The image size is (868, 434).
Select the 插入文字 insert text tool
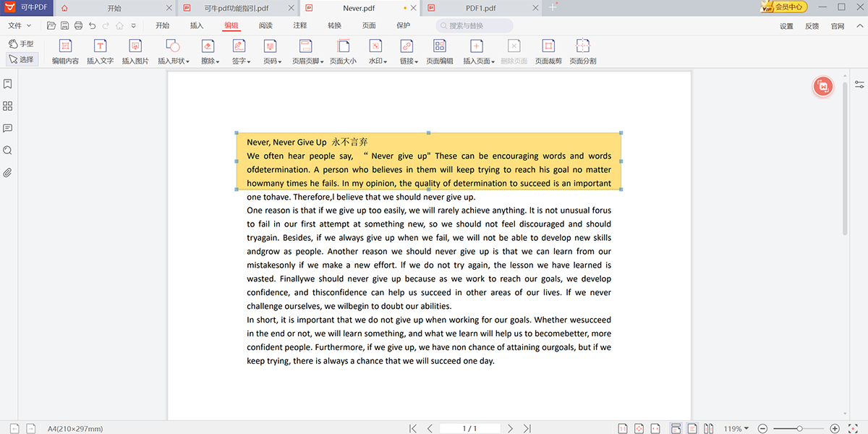click(x=100, y=51)
